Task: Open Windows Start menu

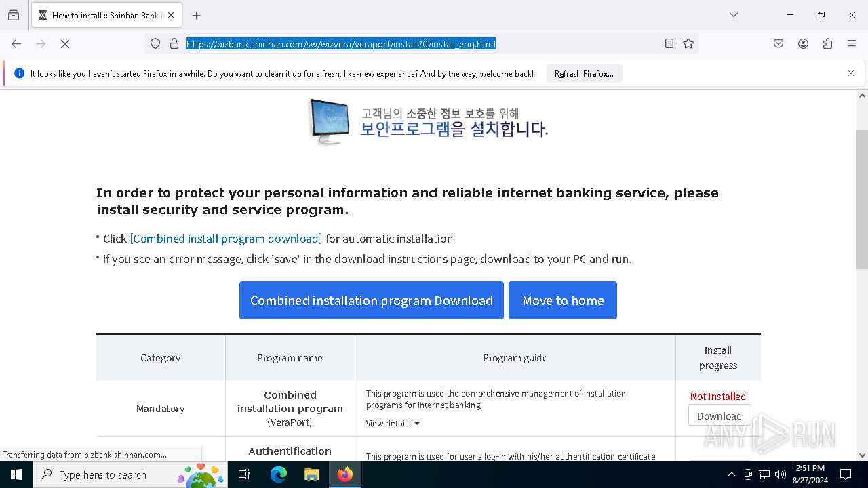Action: pyautogui.click(x=16, y=474)
